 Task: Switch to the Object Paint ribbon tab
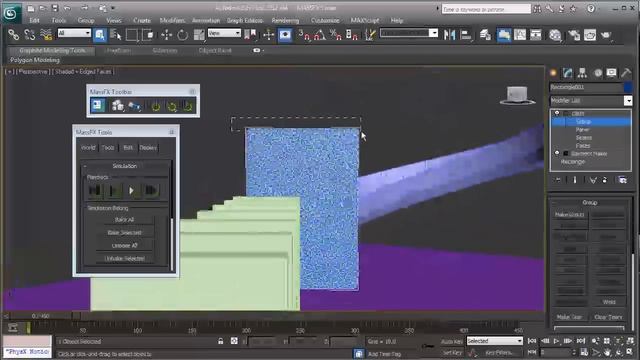coord(215,51)
